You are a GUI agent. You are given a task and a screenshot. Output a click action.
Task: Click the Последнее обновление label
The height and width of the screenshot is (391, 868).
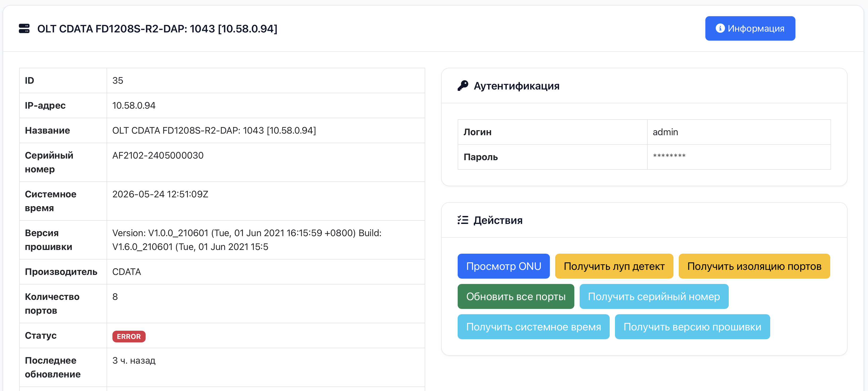coord(53,367)
